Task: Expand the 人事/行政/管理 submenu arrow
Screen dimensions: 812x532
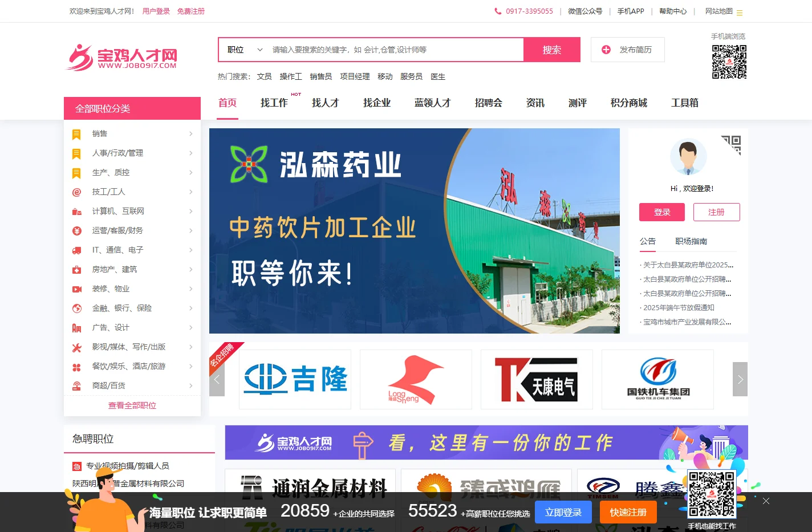Action: coord(190,153)
